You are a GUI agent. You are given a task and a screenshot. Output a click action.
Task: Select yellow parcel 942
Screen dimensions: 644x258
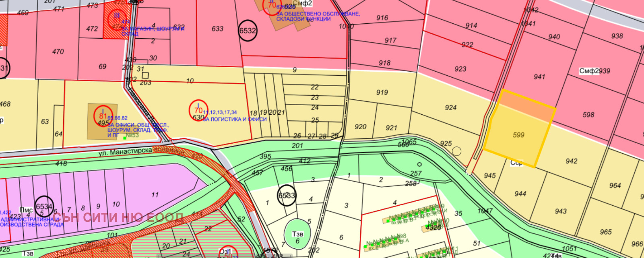pyautogui.click(x=571, y=161)
